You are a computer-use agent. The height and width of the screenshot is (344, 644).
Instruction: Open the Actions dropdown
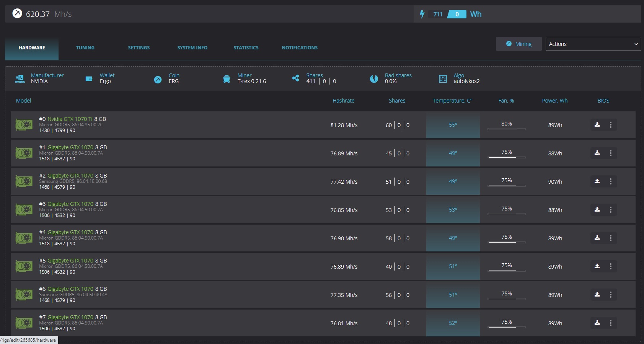pyautogui.click(x=593, y=44)
